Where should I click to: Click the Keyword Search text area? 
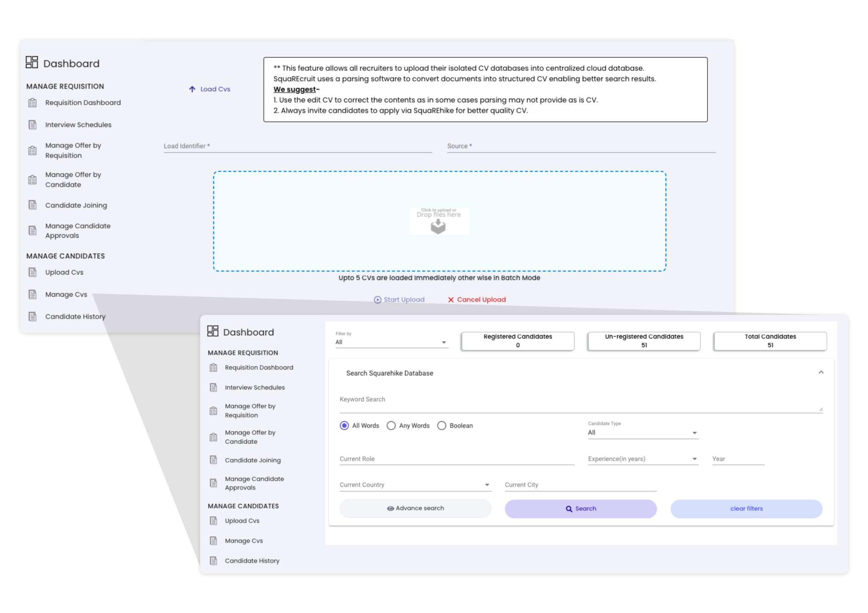tap(581, 402)
